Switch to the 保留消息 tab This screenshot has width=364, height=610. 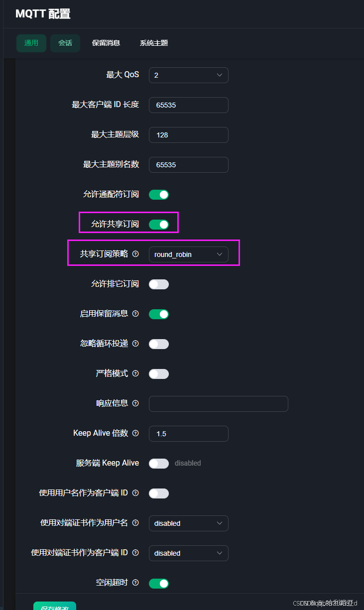click(x=106, y=43)
